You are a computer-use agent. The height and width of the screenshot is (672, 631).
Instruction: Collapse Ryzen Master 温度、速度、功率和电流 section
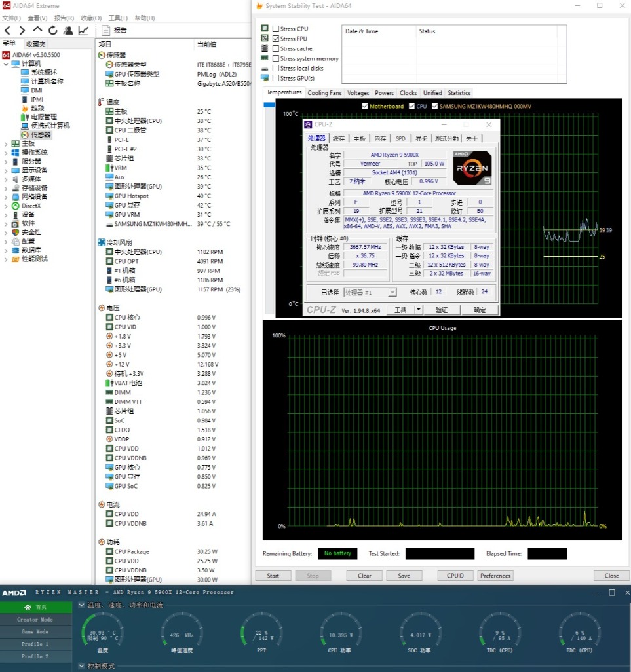81,605
